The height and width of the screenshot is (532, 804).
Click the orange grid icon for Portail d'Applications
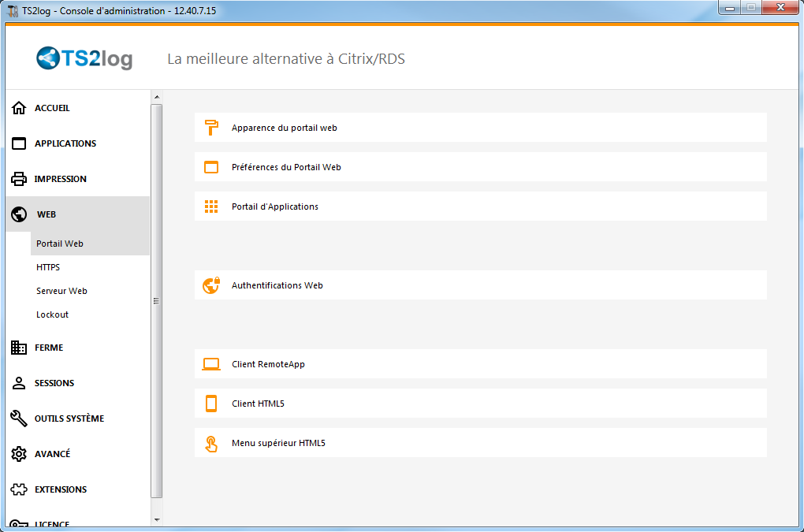[x=211, y=206]
